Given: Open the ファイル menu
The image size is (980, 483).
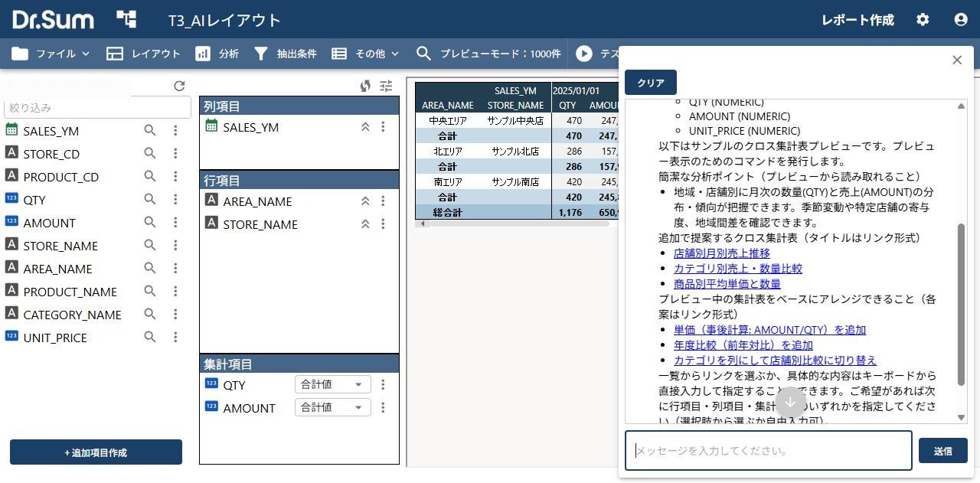Looking at the screenshot, I should point(51,54).
